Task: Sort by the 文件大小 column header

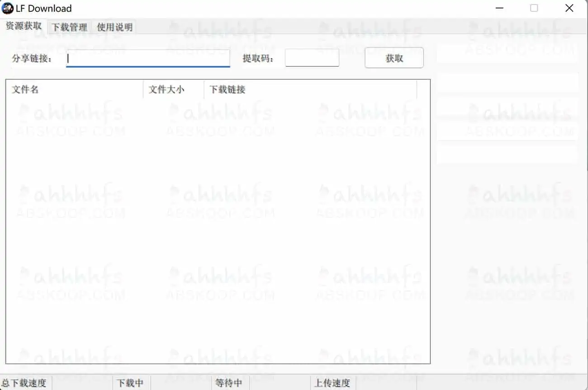Action: tap(166, 89)
